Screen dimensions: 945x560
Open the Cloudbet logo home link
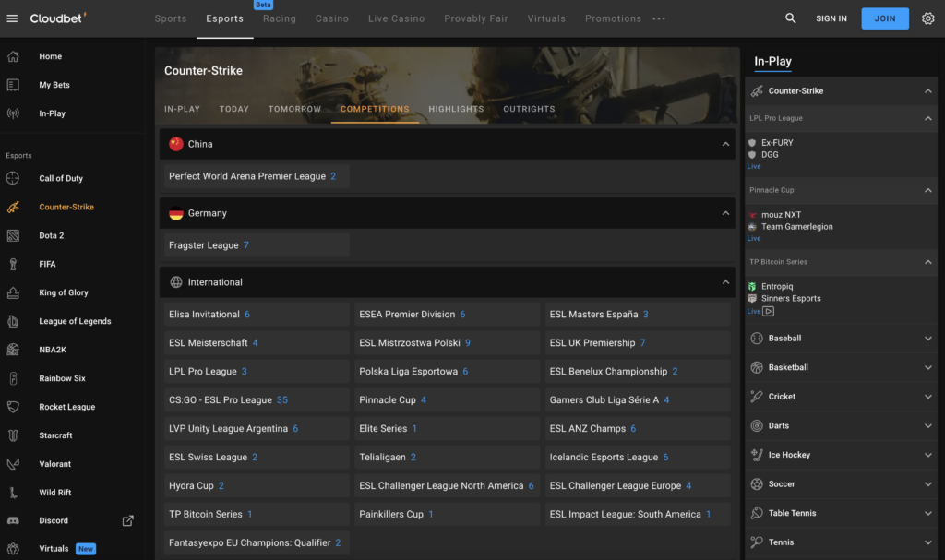(58, 18)
